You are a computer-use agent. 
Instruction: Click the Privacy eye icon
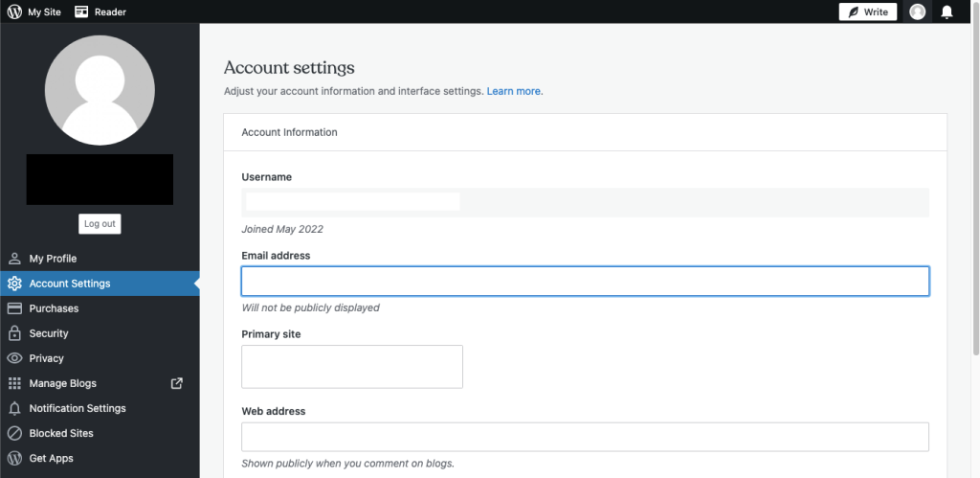pos(14,358)
